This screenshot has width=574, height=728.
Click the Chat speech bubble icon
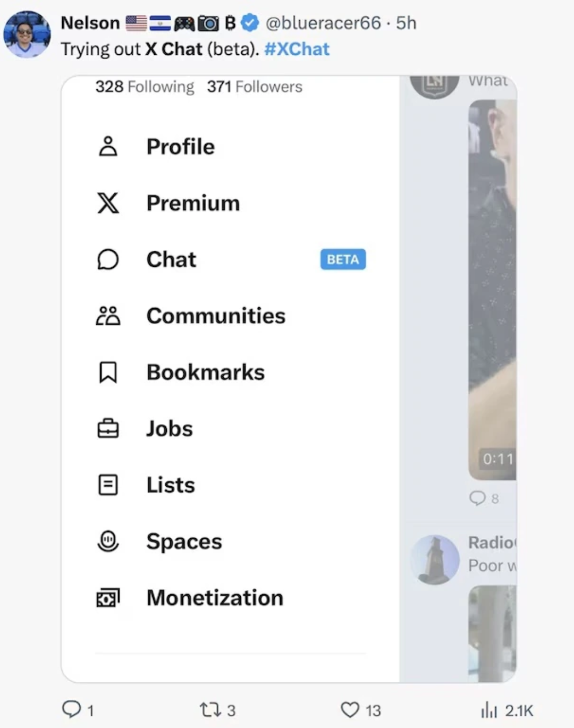point(108,259)
